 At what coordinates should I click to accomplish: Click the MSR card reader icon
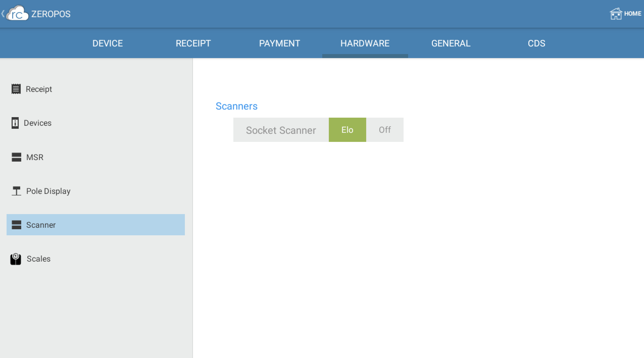tap(16, 157)
